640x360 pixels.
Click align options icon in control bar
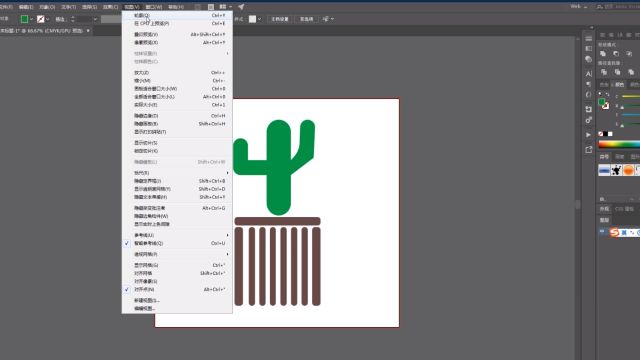(326, 19)
